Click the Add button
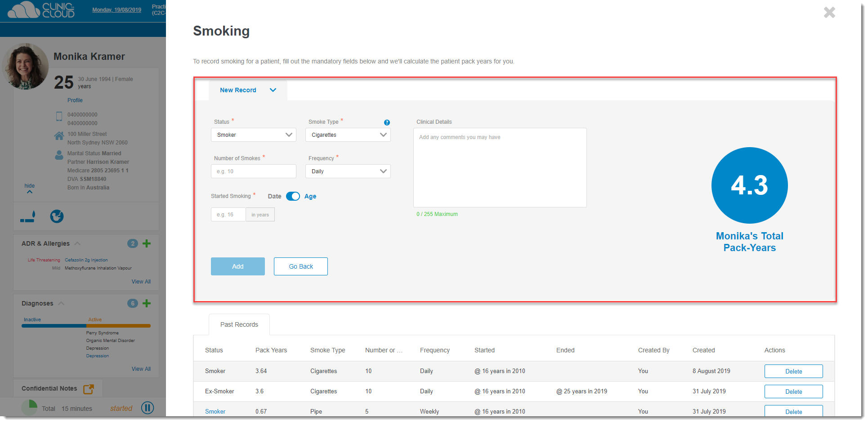The height and width of the screenshot is (423, 868). [238, 266]
